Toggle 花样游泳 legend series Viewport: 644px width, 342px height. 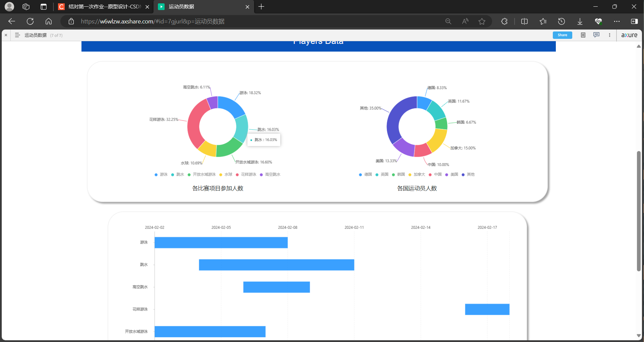[x=246, y=175]
